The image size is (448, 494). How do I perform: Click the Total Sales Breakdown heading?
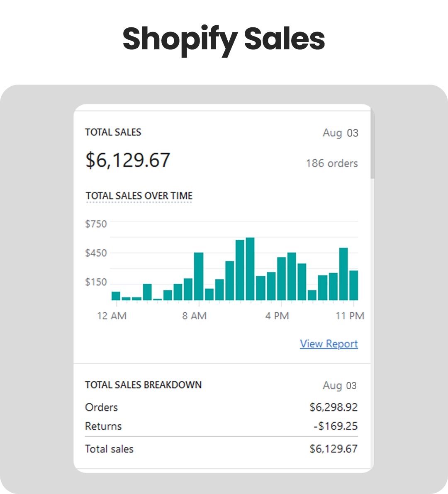tap(143, 385)
